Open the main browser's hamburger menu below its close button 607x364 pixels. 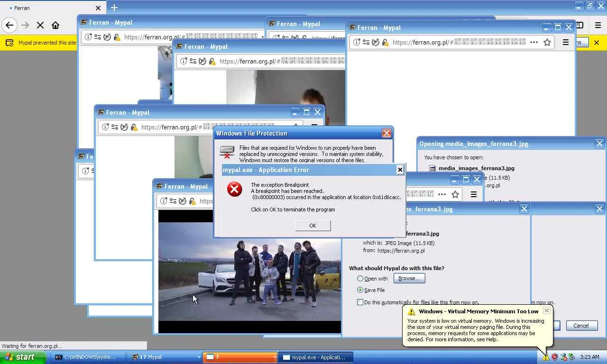pos(599,26)
